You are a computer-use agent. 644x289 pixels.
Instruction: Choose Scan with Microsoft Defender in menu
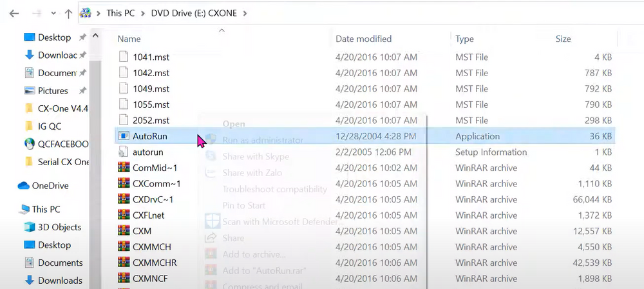[x=283, y=221]
